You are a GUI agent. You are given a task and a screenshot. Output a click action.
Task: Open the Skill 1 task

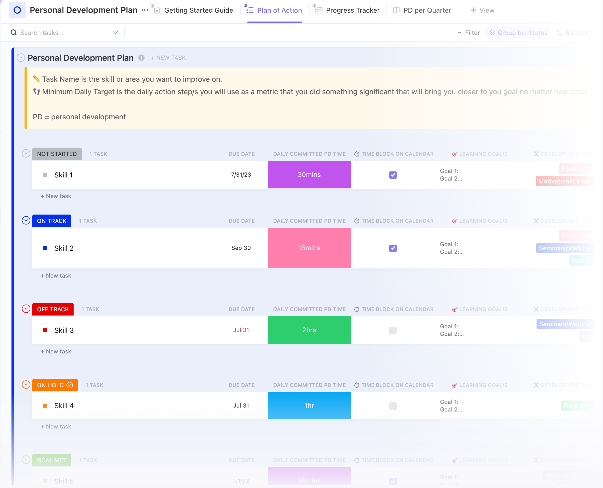(x=63, y=175)
